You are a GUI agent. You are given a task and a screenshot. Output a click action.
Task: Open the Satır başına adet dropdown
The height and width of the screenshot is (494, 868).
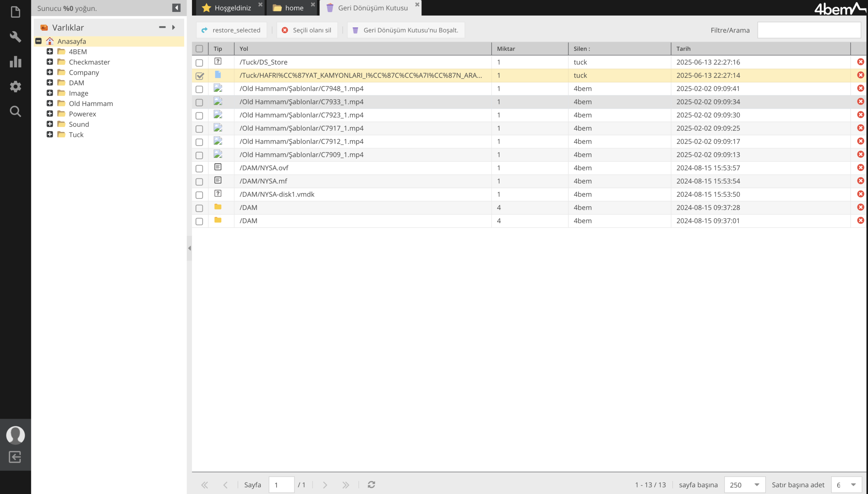coord(847,485)
